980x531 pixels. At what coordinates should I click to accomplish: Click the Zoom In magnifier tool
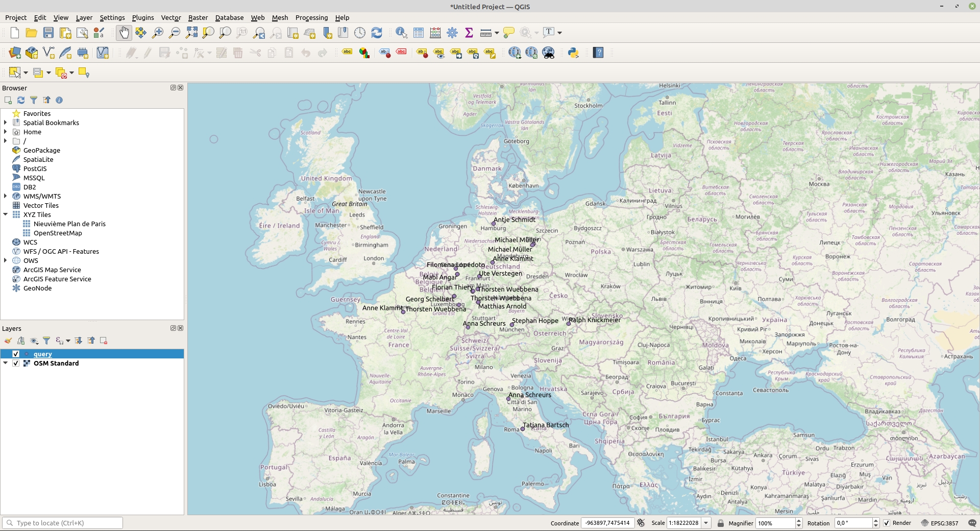point(158,33)
